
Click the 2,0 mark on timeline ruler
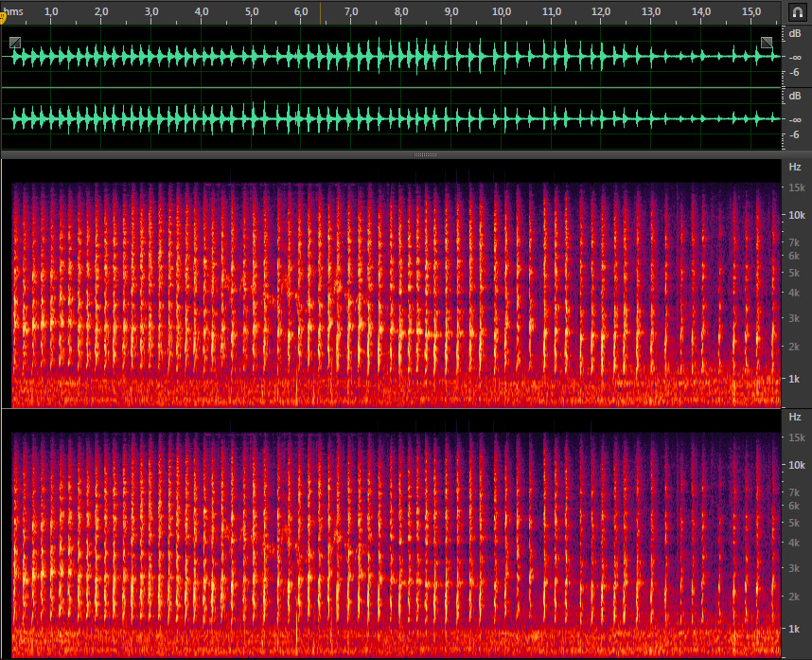pos(101,11)
